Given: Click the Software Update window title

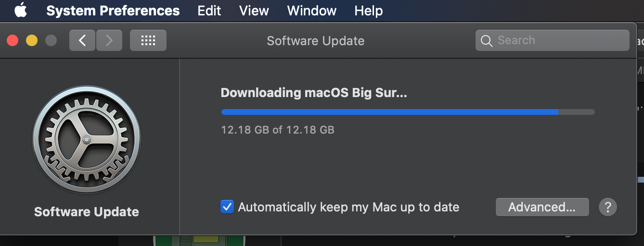Looking at the screenshot, I should tap(316, 41).
